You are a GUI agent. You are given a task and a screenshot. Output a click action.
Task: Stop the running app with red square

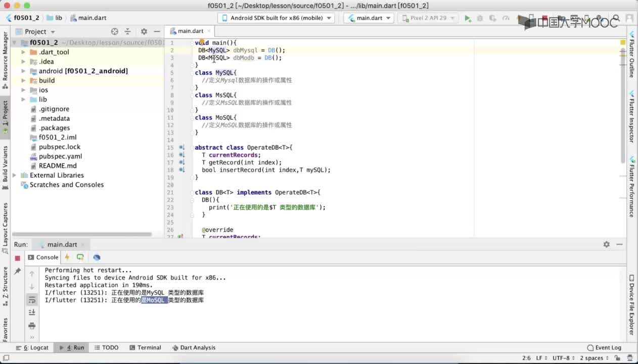pyautogui.click(x=17, y=258)
